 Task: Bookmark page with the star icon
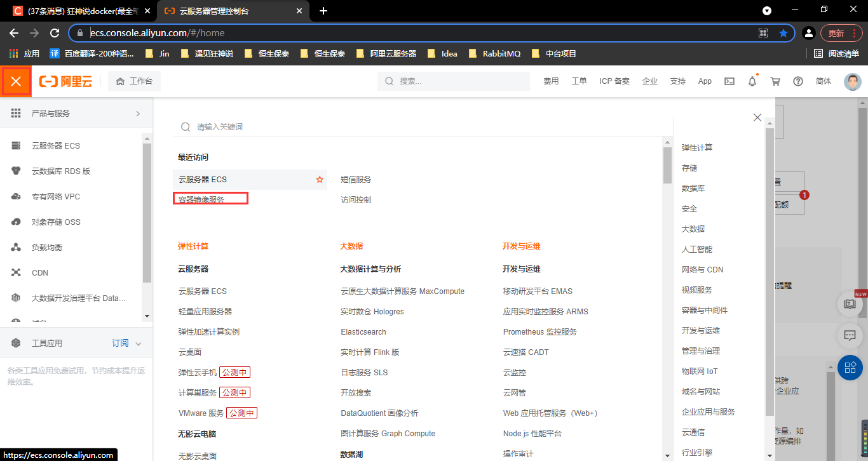tap(783, 33)
